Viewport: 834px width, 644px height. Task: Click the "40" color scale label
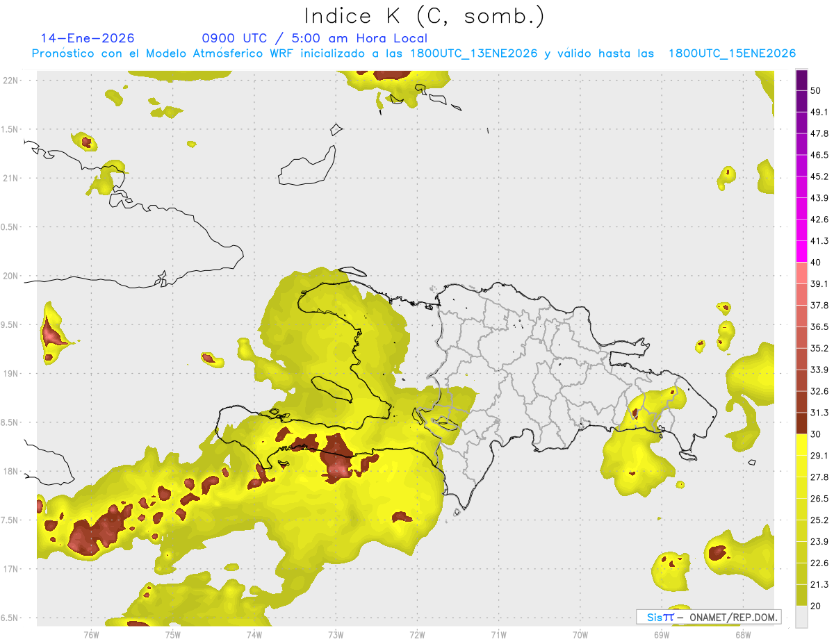[x=815, y=263]
